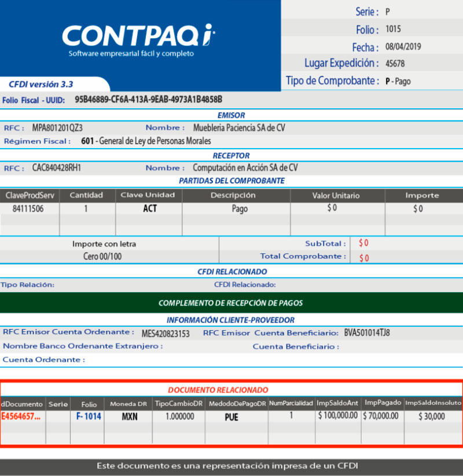Image resolution: width=463 pixels, height=476 pixels.
Task: Select the ordenante RFC 'MES420823153'
Action: (166, 334)
